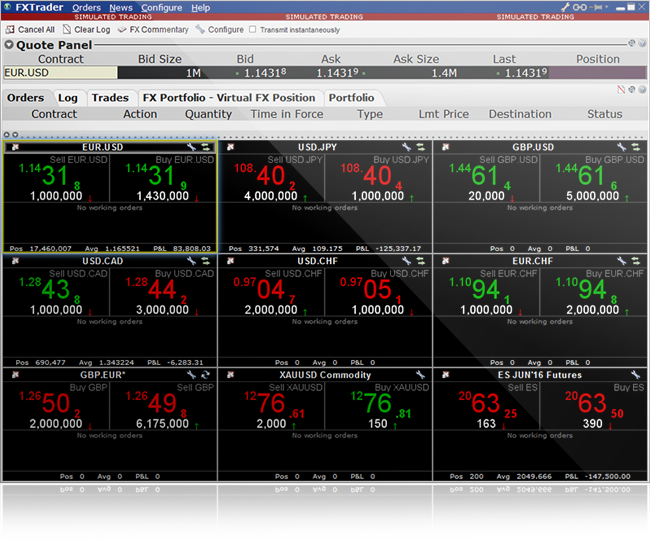This screenshot has width=650, height=541.
Task: Open FX Commentary from the toolbar
Action: click(x=122, y=30)
